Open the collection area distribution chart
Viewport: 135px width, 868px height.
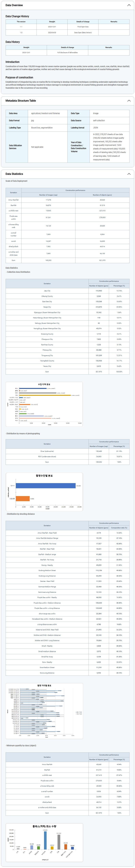click(44, 404)
